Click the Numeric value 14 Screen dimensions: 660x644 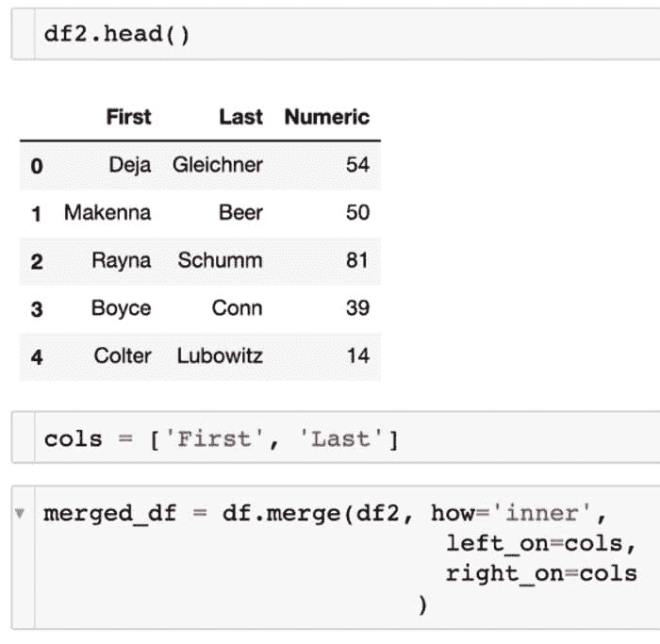[x=356, y=355]
